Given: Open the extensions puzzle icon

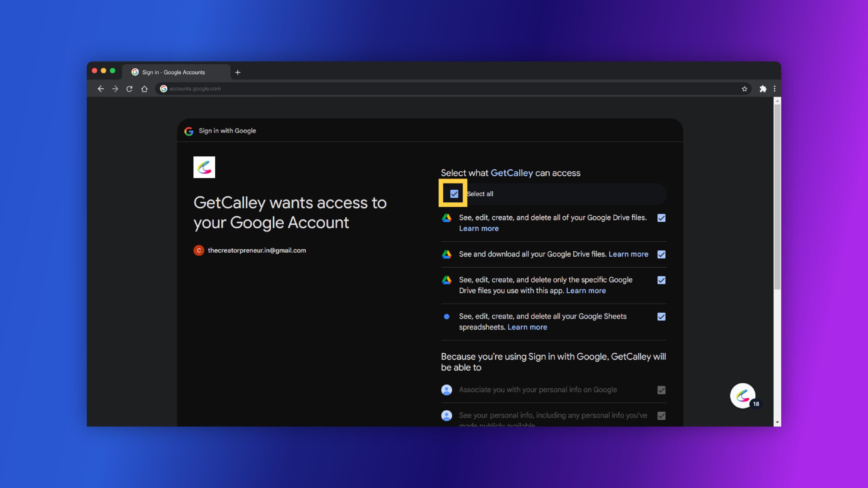Looking at the screenshot, I should (x=763, y=89).
